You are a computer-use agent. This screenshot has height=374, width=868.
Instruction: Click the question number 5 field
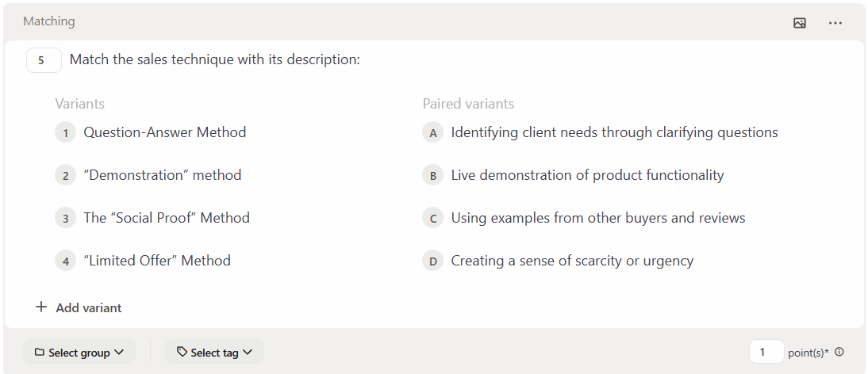click(x=44, y=60)
